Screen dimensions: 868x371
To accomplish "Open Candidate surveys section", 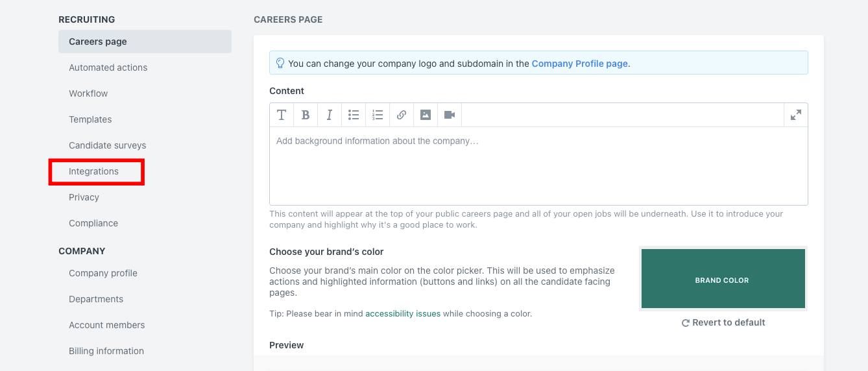I will (108, 145).
